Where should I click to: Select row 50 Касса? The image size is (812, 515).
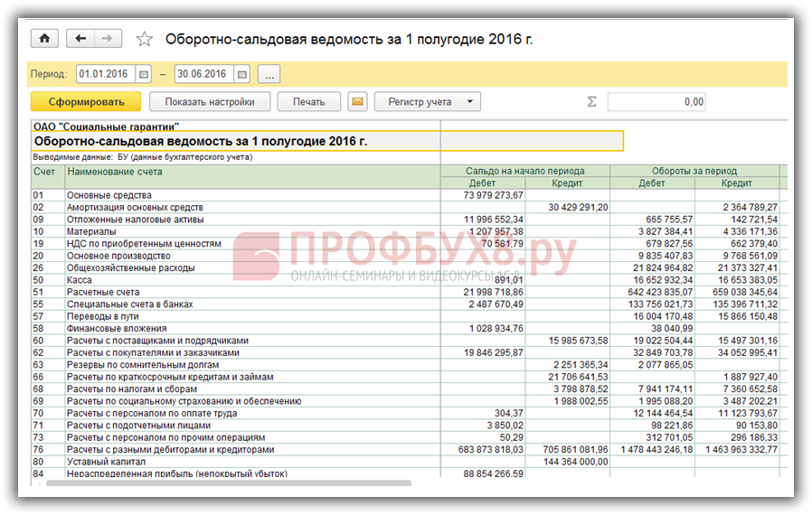coord(409,280)
